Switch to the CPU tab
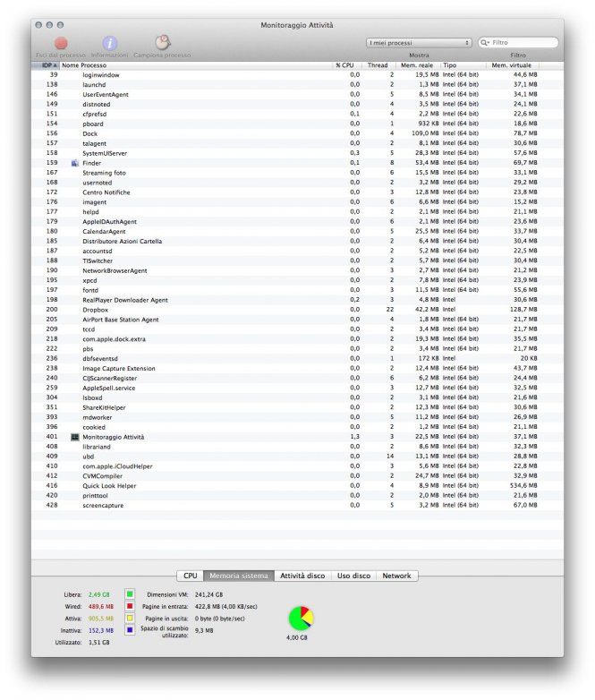 (x=191, y=576)
